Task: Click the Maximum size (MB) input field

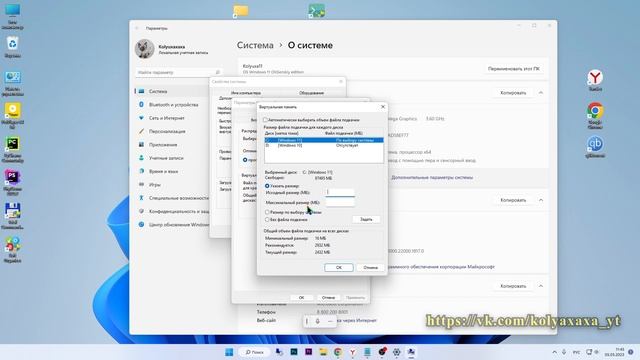Action: pos(340,202)
